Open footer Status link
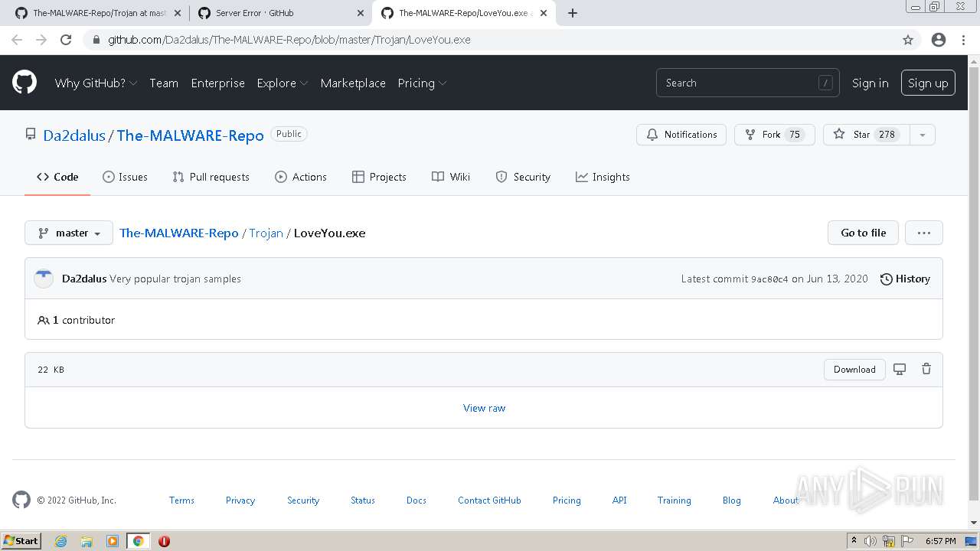 [x=363, y=500]
